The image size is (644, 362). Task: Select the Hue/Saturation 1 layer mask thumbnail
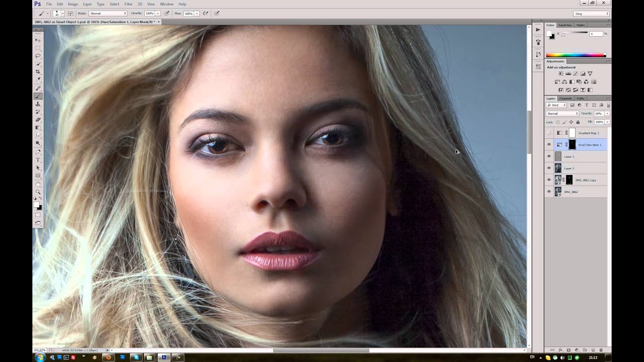(572, 145)
